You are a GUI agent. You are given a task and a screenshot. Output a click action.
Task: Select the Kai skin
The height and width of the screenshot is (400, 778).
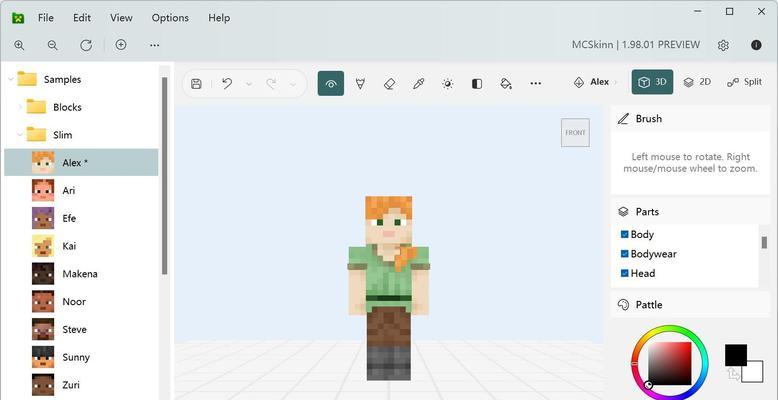[x=81, y=246]
